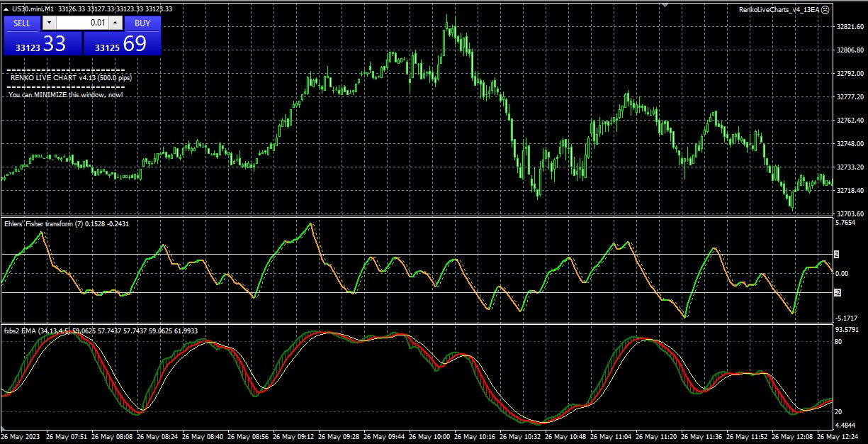The height and width of the screenshot is (444, 868).
Task: Click the RenkoLiveCharts_v4_13EA label
Action: click(779, 9)
